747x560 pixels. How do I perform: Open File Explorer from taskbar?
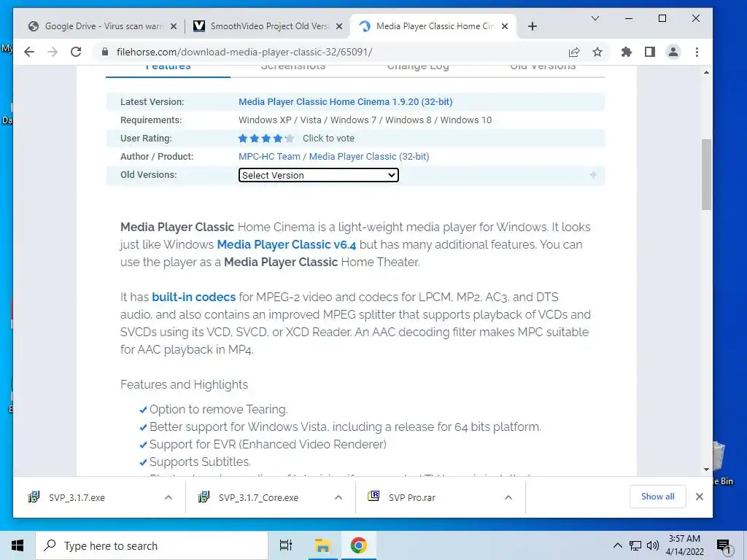(322, 545)
